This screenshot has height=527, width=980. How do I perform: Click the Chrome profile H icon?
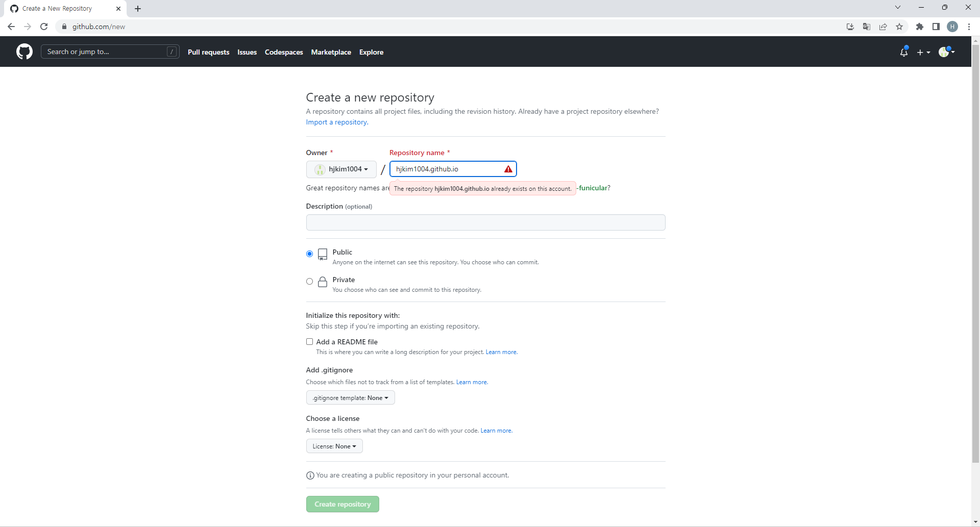952,27
